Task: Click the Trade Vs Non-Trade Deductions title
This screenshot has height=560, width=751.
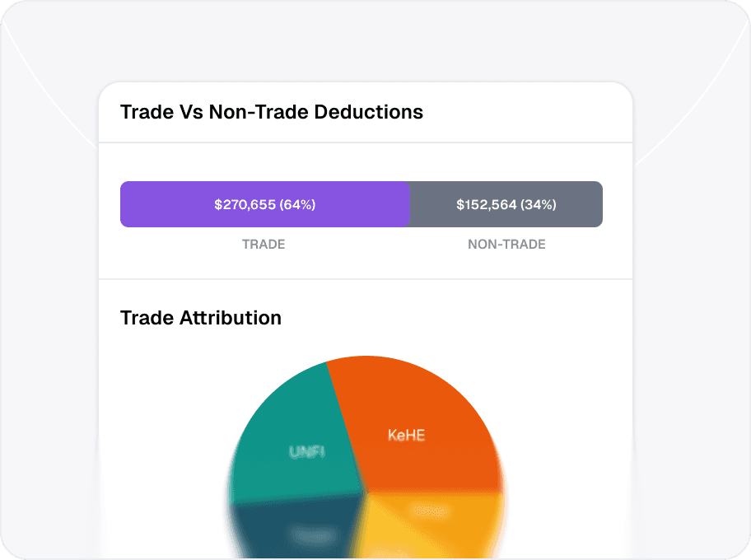Action: 272,112
